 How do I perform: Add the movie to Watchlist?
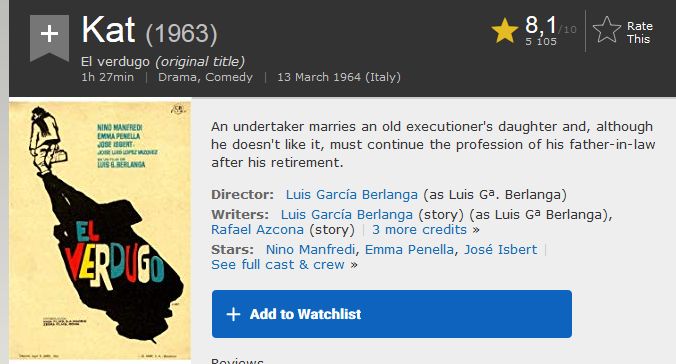tap(391, 314)
